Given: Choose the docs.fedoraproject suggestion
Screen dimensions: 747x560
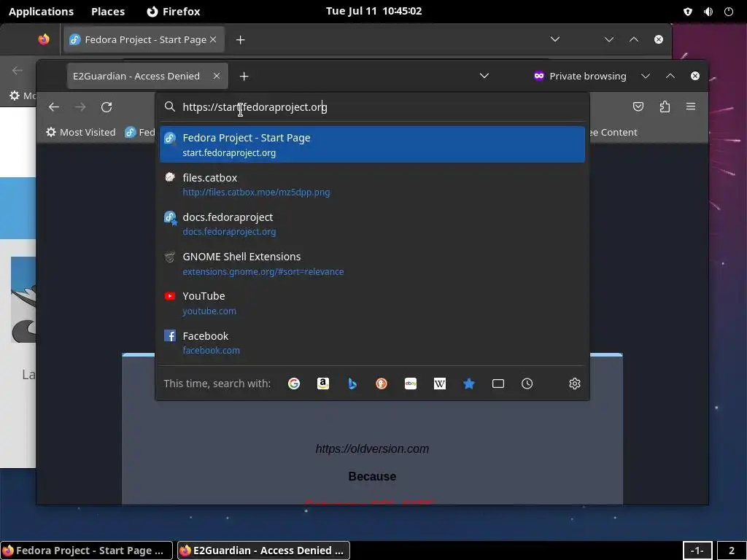Looking at the screenshot, I should click(372, 224).
